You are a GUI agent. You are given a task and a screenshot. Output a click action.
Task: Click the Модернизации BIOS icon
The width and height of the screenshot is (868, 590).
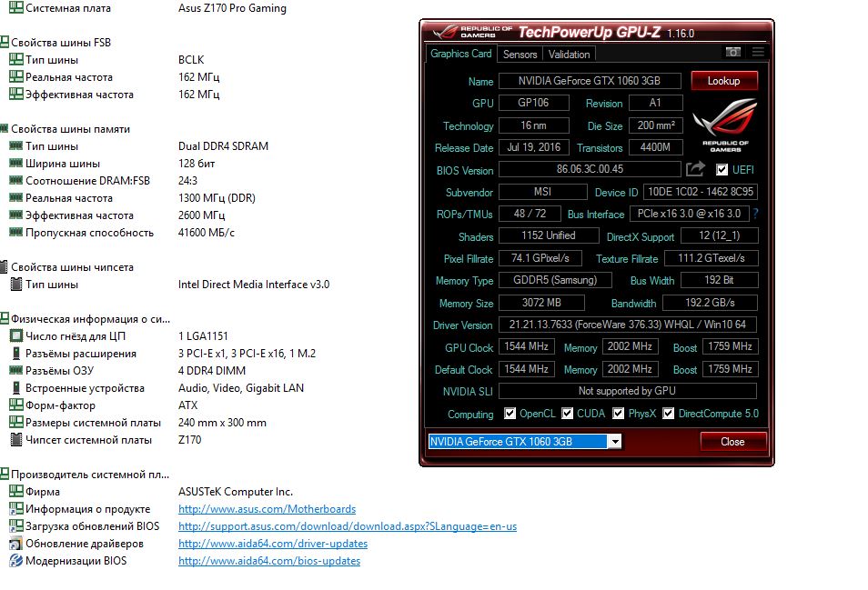(x=16, y=561)
